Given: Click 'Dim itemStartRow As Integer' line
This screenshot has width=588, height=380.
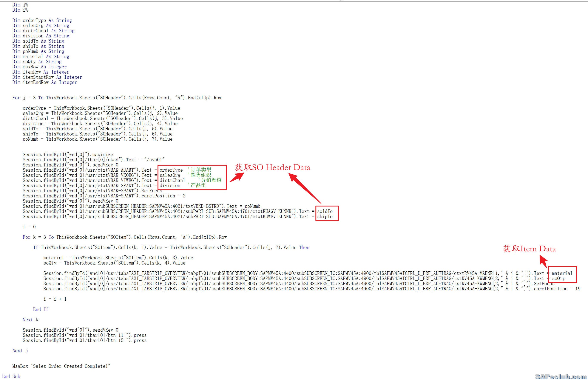Looking at the screenshot, I should [x=47, y=77].
